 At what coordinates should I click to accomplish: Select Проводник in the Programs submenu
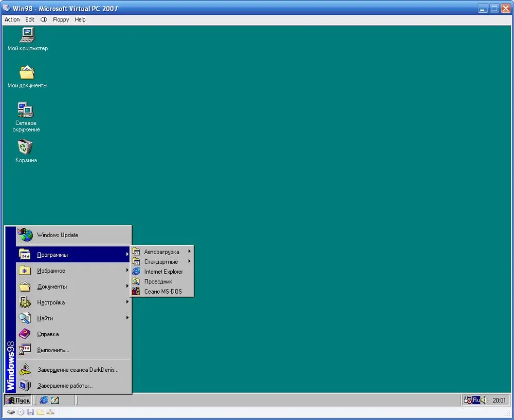[x=158, y=281]
